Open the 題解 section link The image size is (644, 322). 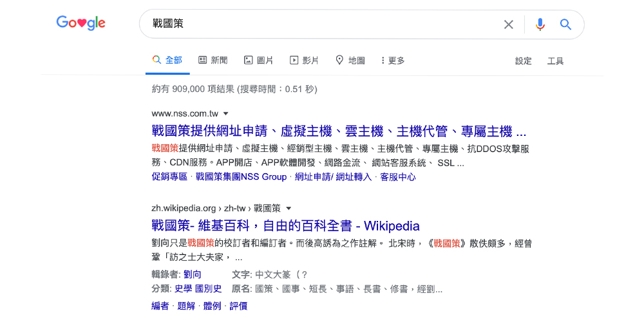185,306
